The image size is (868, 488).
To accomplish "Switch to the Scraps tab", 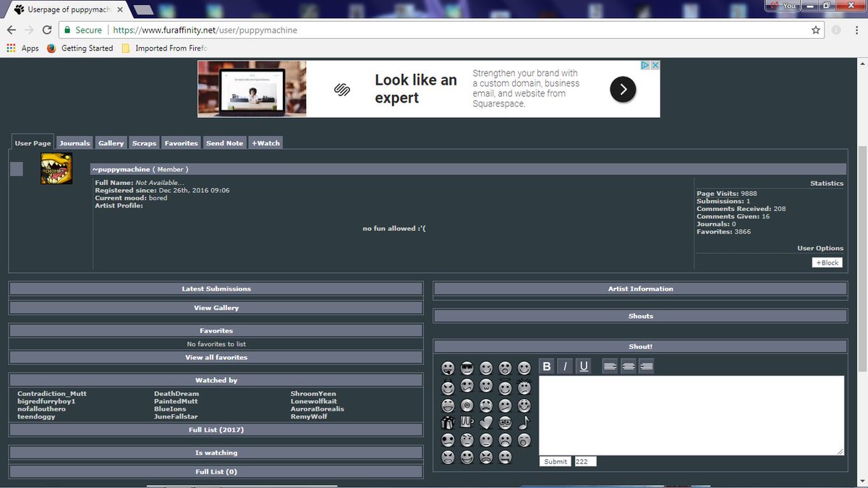I will coord(144,143).
